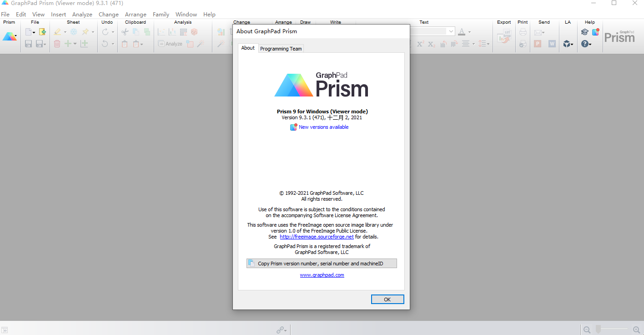Screen dimensions: 644x335
Task: Select the Cut scissors icon
Action: [125, 32]
